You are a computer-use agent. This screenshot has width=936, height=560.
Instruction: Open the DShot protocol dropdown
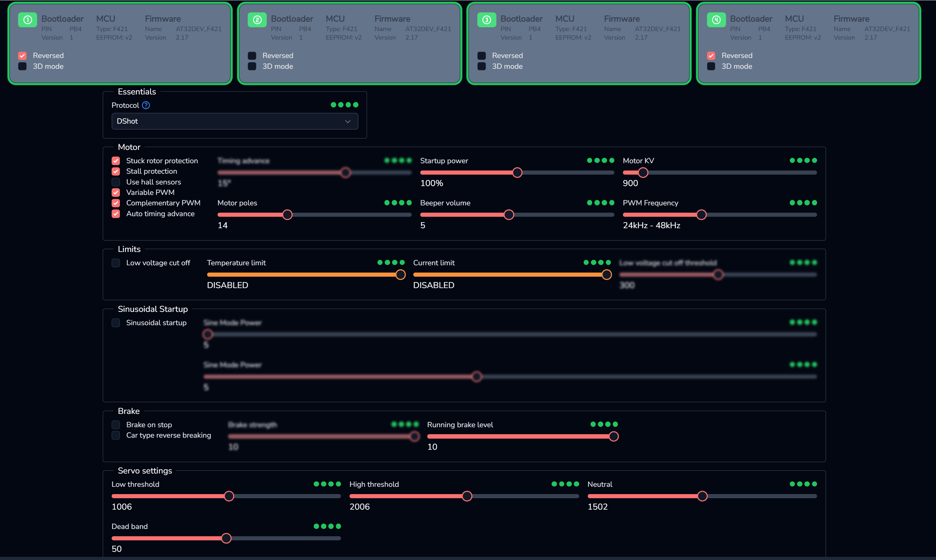point(235,121)
